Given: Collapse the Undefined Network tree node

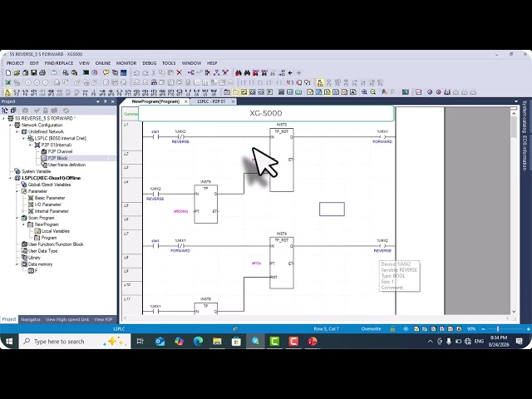Looking at the screenshot, I should point(17,131).
